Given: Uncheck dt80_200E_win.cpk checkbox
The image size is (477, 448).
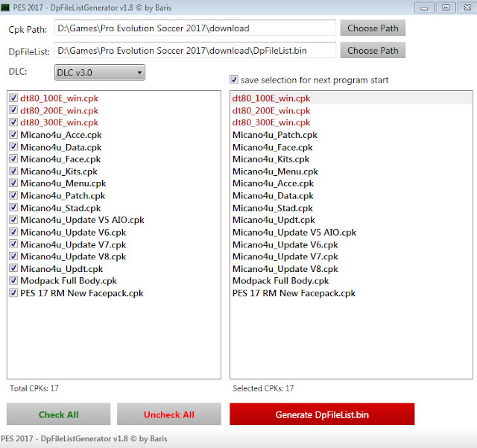Looking at the screenshot, I should tap(13, 110).
